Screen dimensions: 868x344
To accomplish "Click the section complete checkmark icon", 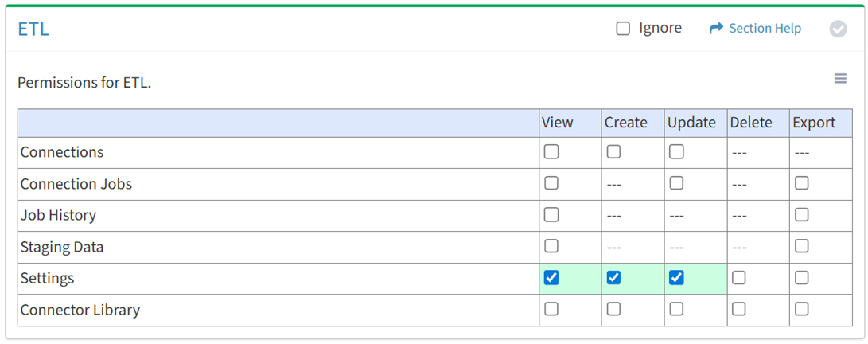I will click(x=838, y=29).
